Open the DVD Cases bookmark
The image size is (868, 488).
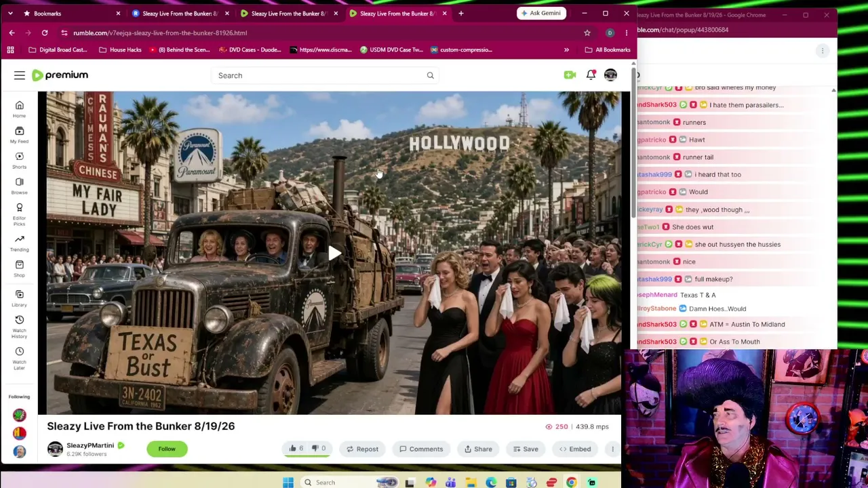[250, 49]
